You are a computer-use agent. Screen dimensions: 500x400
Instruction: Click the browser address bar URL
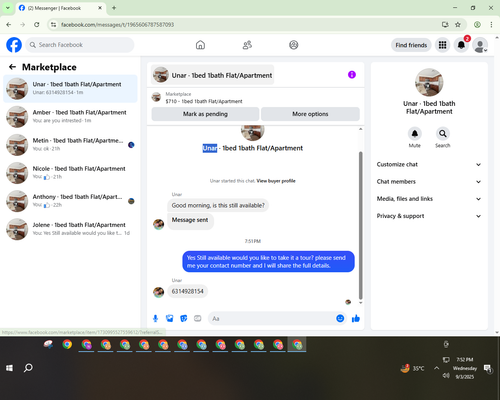point(117,25)
